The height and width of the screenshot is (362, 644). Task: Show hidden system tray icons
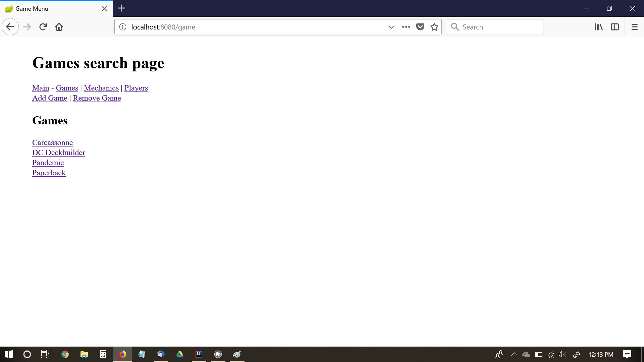pos(514,354)
